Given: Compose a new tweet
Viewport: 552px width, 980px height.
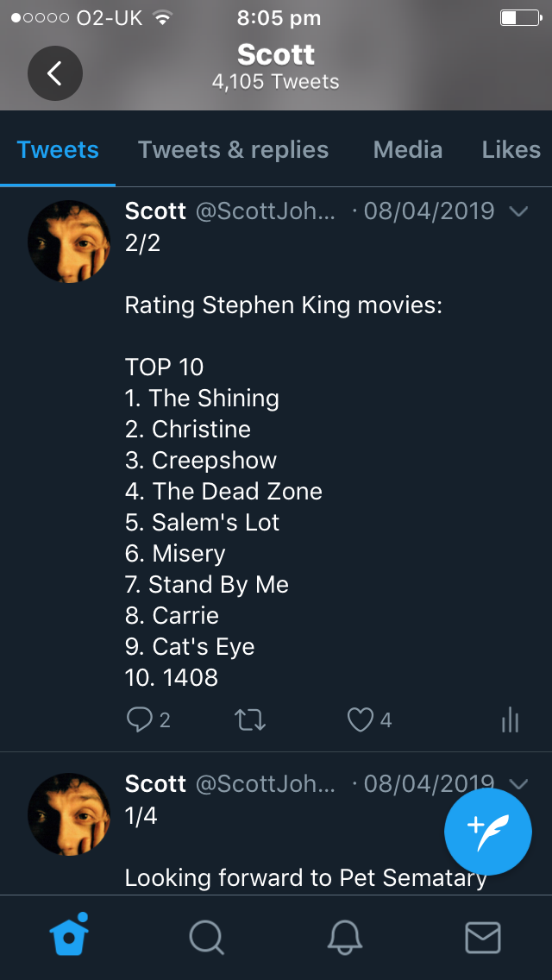Looking at the screenshot, I should pos(487,831).
